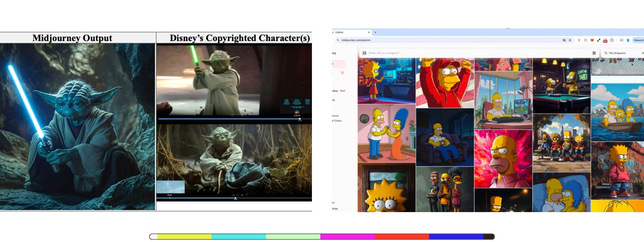
Task: Open Bart in pink hoodie graffiti thumbnail
Action: (x=618, y=171)
